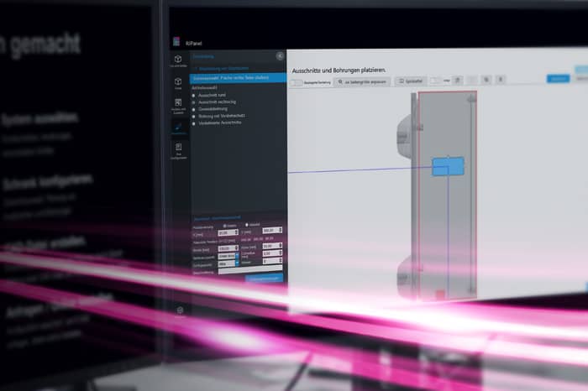Select the Seitenauswahl Fläche rechte Seite row
The height and width of the screenshot is (391, 588).
click(238, 78)
